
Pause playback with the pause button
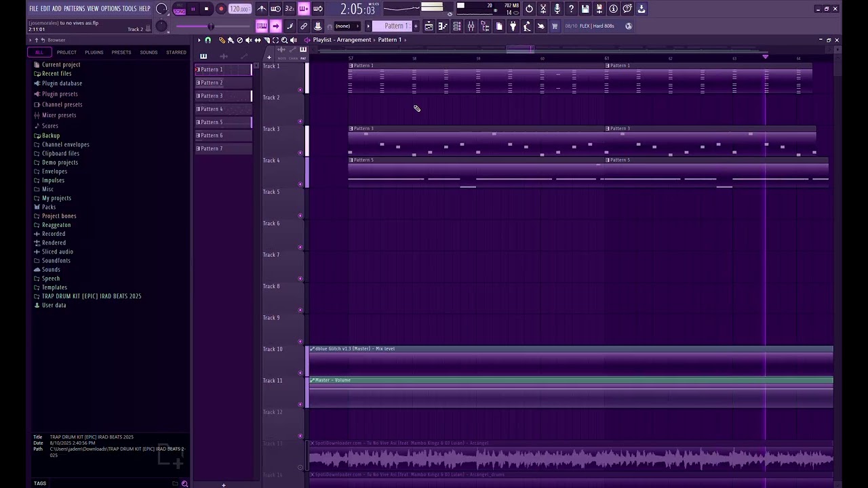pos(193,9)
